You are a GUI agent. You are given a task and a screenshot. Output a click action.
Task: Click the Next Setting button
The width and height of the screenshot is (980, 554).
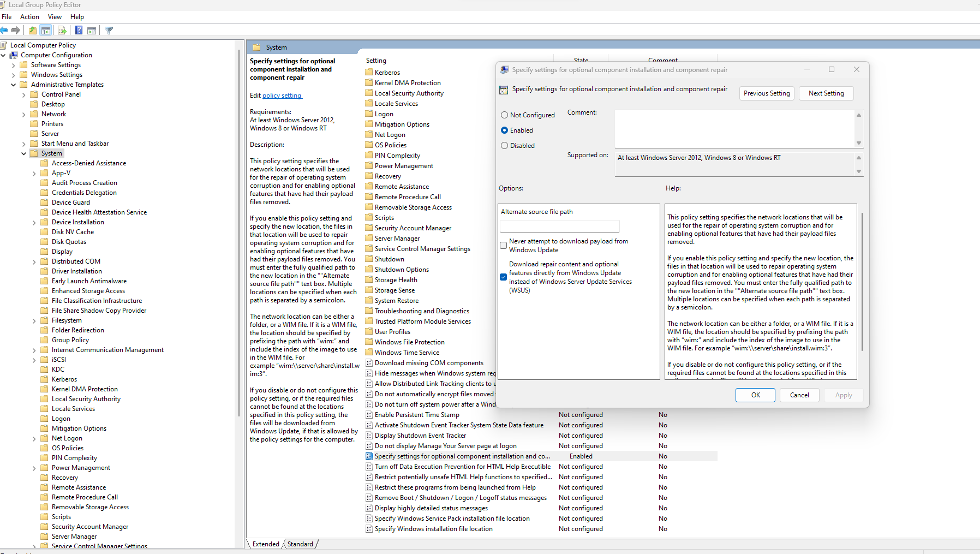tap(826, 93)
